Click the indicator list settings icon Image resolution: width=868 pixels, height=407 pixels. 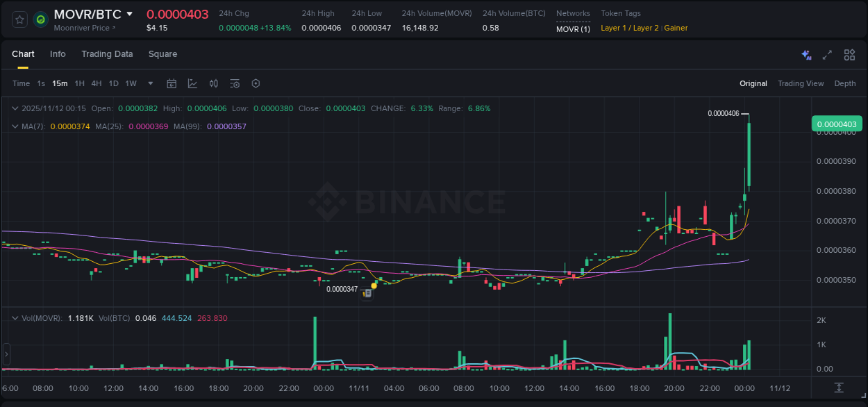(x=234, y=83)
